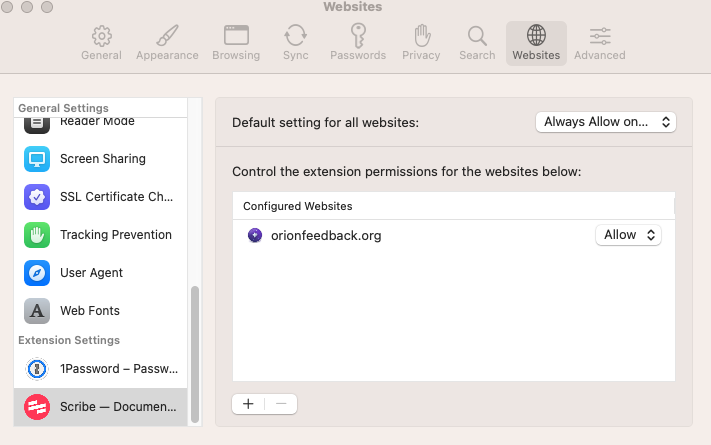The height and width of the screenshot is (445, 711).
Task: Open the default setting dropdown for all websites
Action: (606, 122)
